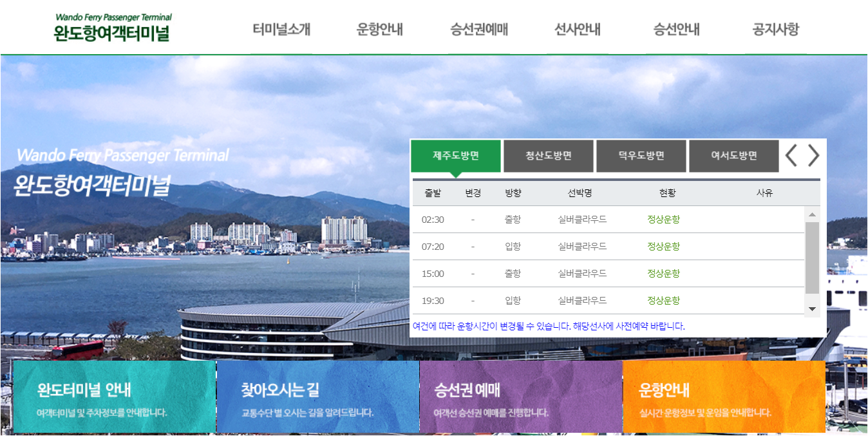Click 입항 direction in the 07:20 row
The width and height of the screenshot is (868, 436).
[513, 247]
